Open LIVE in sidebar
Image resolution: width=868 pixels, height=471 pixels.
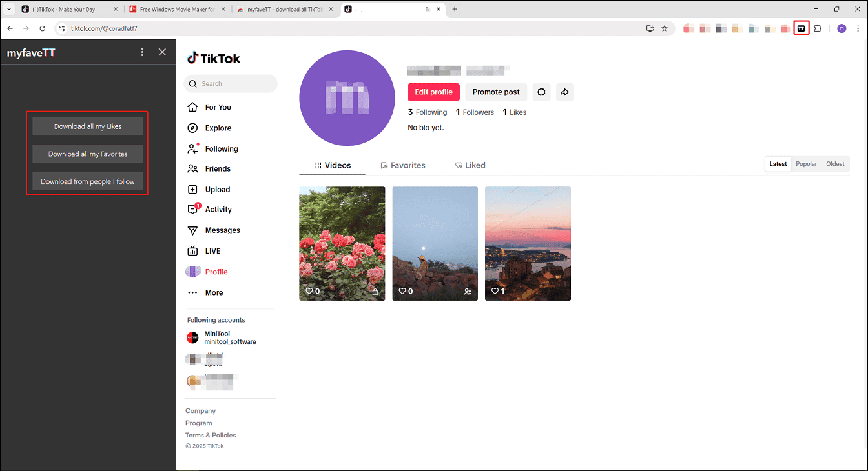point(204,251)
